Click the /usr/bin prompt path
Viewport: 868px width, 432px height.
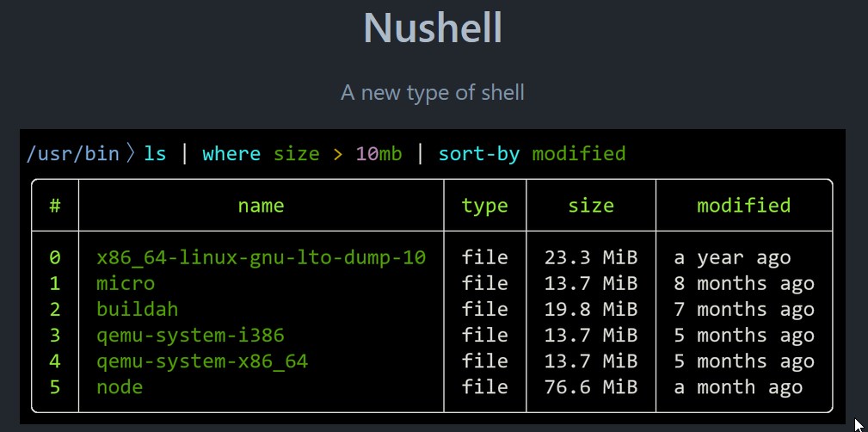[72, 153]
